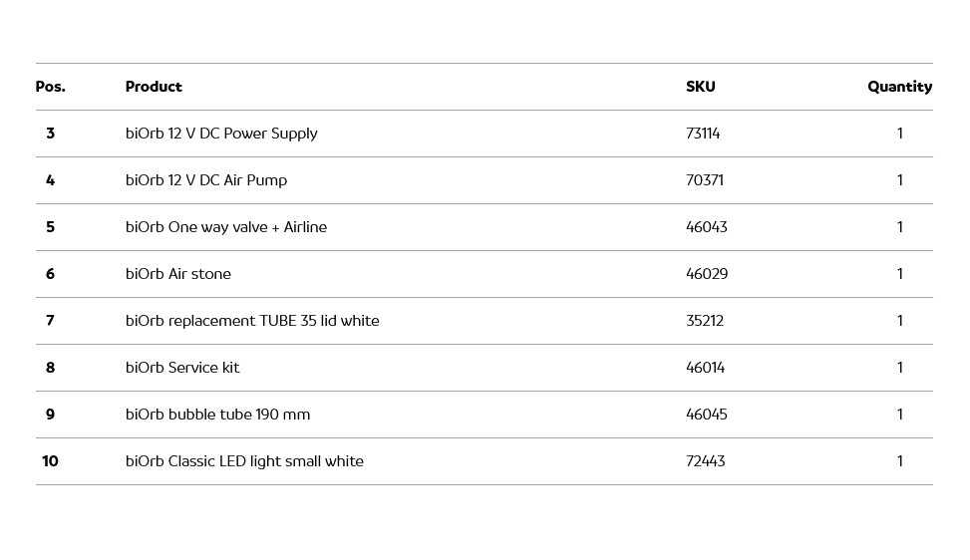This screenshot has height=560, width=970.
Task: Open biOrb 12 V DC Air Pump product
Action: (206, 180)
